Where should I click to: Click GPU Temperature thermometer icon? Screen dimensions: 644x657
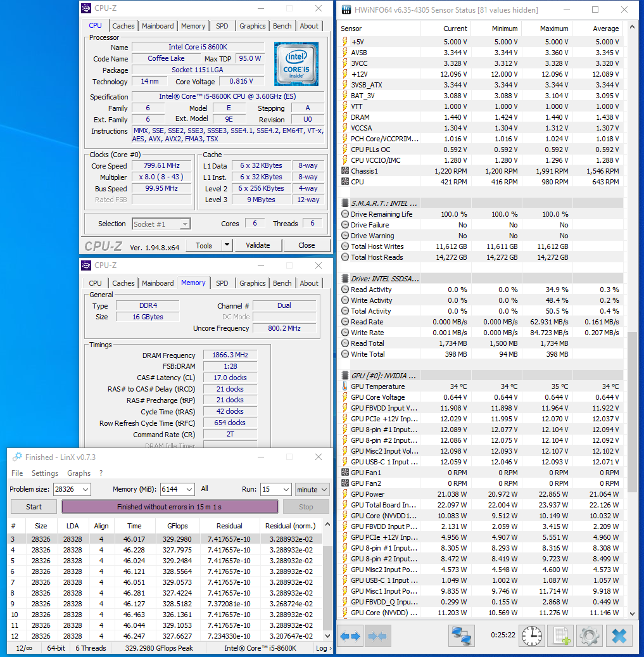click(x=345, y=386)
